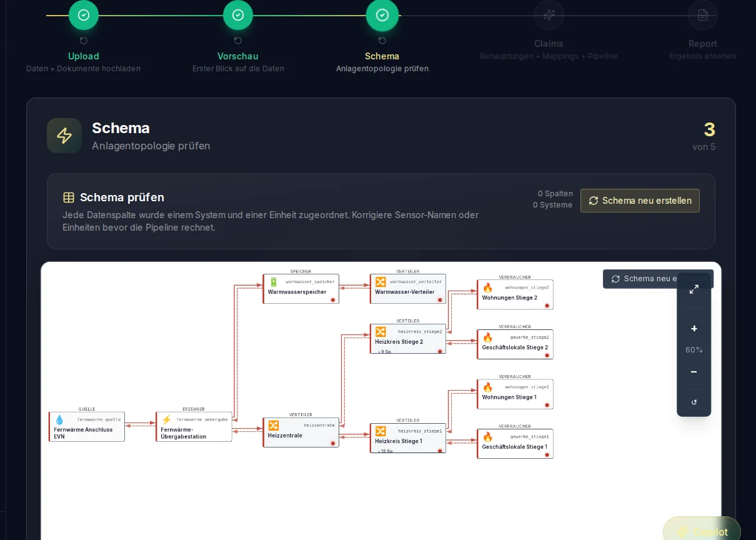The height and width of the screenshot is (540, 756).
Task: Click the lightning icon on Fernwärme-Übergabestation
Action: pos(166,419)
